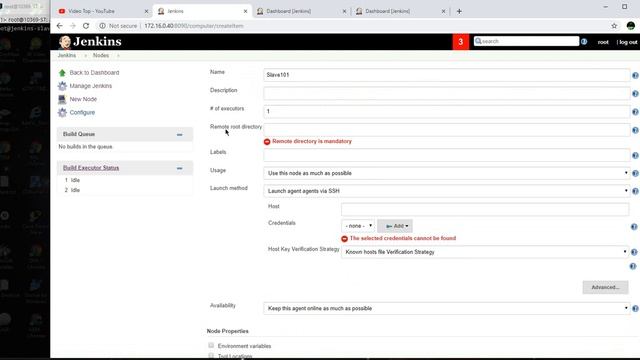Click the Configure gear icon
Screen dimensions: 640x360
tap(62, 112)
